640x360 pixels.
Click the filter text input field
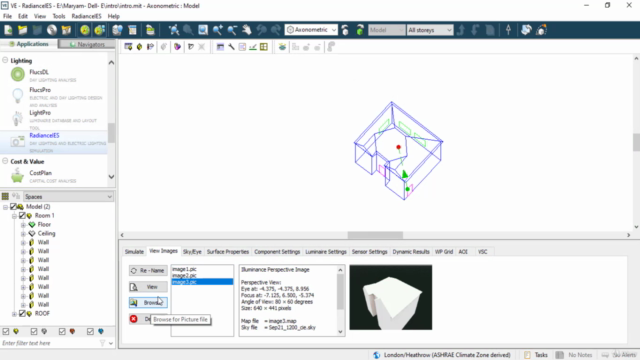(x=50, y=343)
